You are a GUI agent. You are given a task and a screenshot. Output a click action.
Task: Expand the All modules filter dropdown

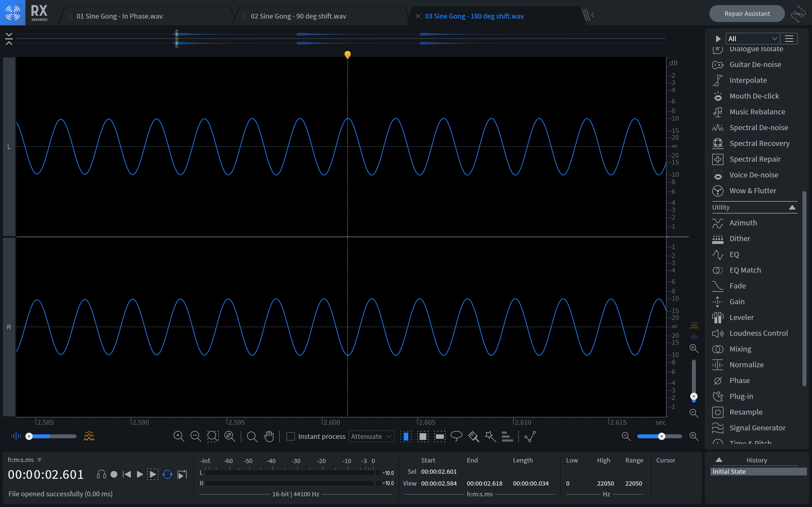coord(751,39)
